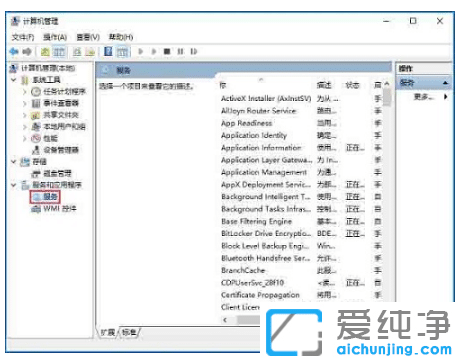
Task: Select Application Information service
Action: pyautogui.click(x=261, y=148)
